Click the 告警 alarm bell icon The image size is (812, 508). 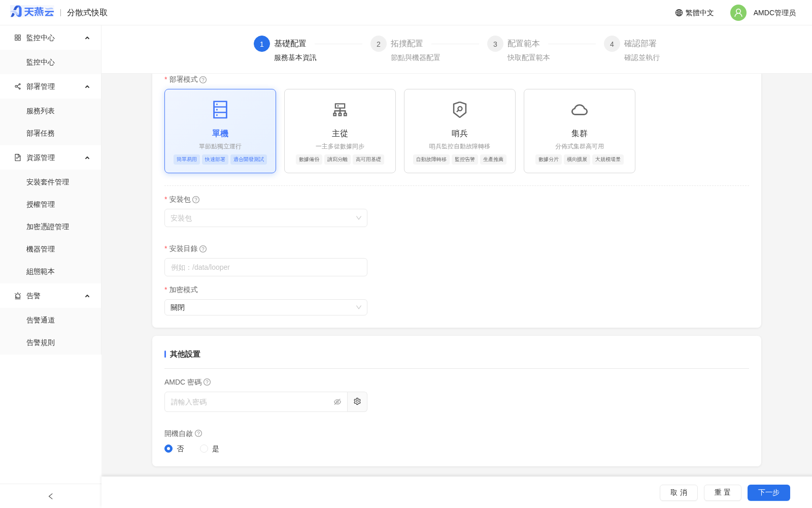(x=18, y=296)
